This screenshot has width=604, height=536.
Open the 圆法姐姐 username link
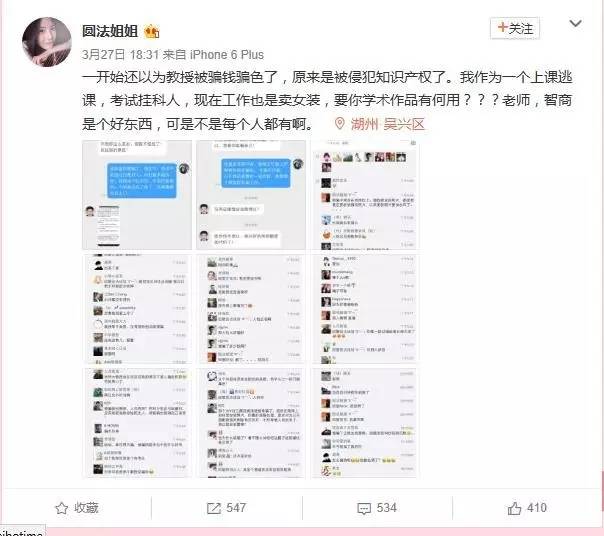(x=110, y=31)
